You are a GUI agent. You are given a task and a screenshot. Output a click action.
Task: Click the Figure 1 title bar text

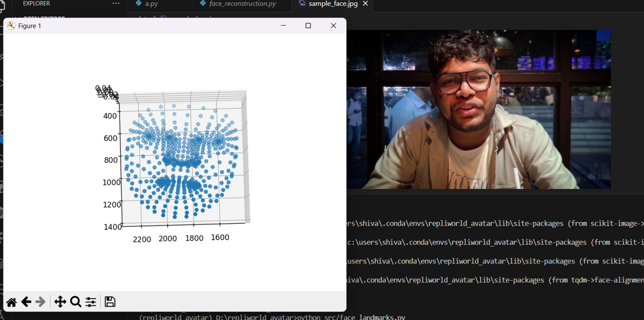tap(30, 26)
